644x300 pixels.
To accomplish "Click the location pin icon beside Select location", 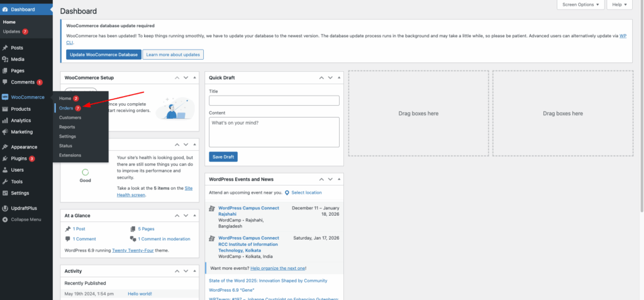I will click(x=287, y=192).
